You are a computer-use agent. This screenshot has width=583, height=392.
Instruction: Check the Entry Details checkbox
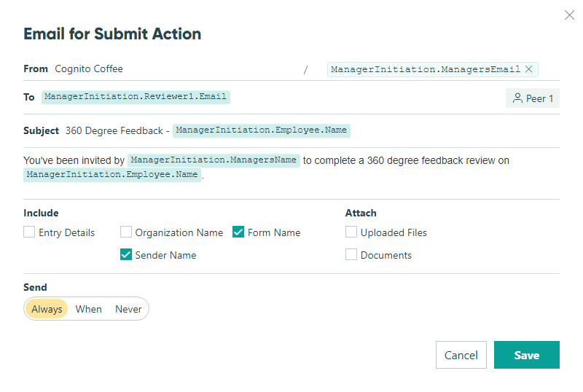tap(29, 232)
